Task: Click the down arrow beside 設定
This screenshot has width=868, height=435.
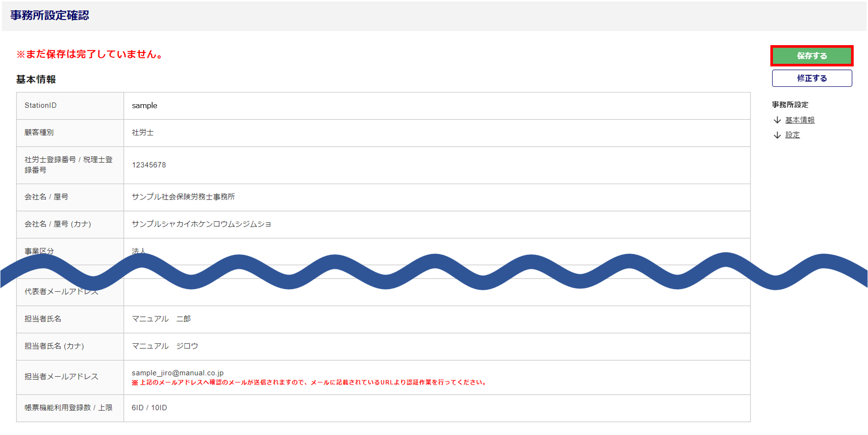Action: pos(777,135)
